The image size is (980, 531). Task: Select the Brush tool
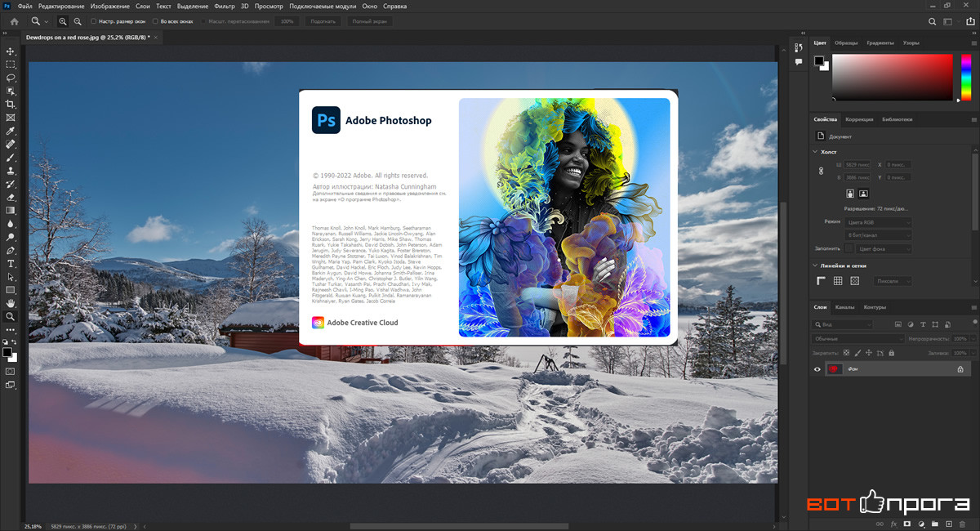(x=11, y=157)
